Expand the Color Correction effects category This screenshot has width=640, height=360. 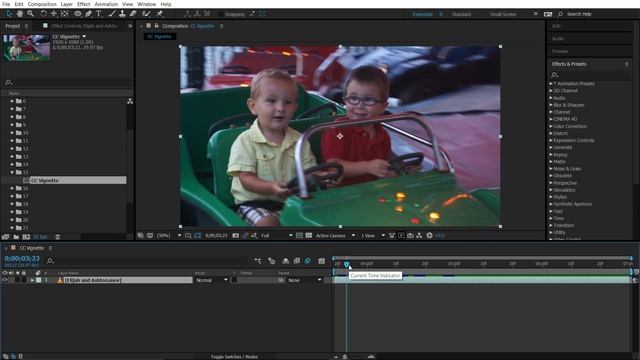pyautogui.click(x=551, y=126)
